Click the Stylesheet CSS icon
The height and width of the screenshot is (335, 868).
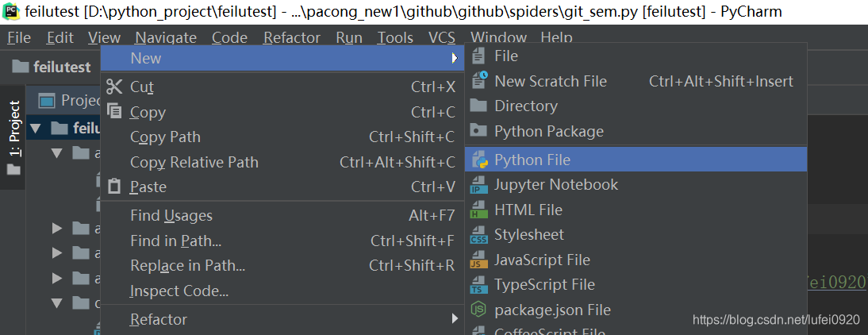pos(478,235)
